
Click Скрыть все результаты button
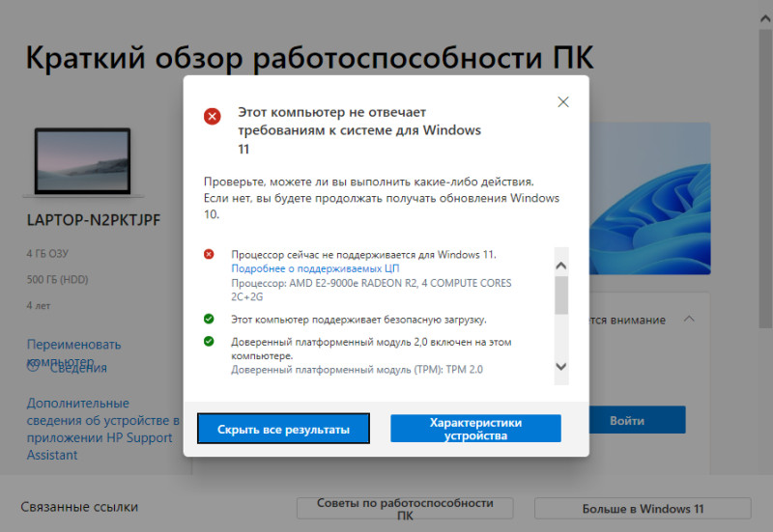283,429
